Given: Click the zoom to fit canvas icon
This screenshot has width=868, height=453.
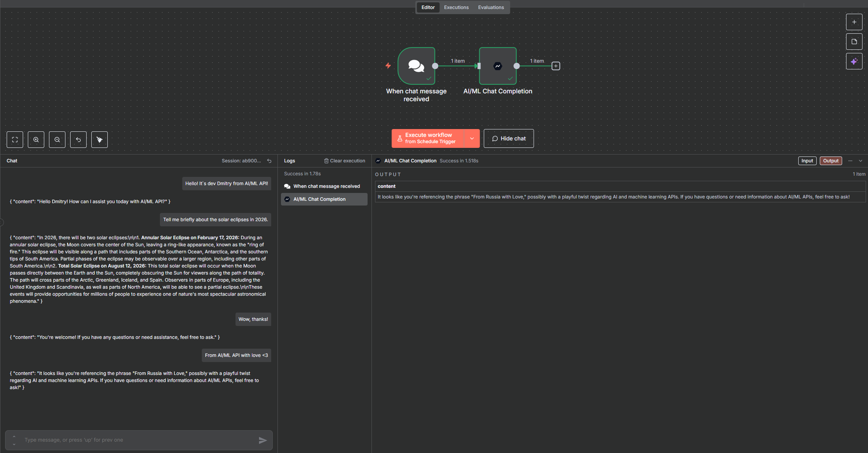Looking at the screenshot, I should (15, 140).
